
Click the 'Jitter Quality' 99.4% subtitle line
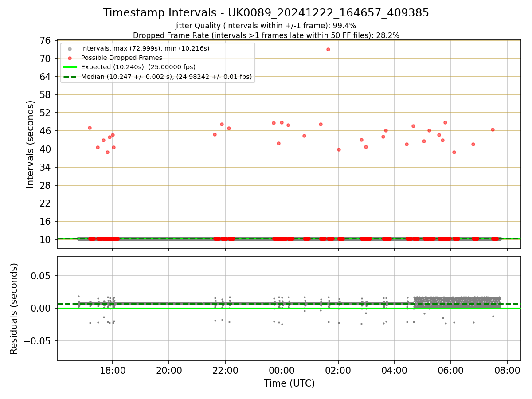266,26
